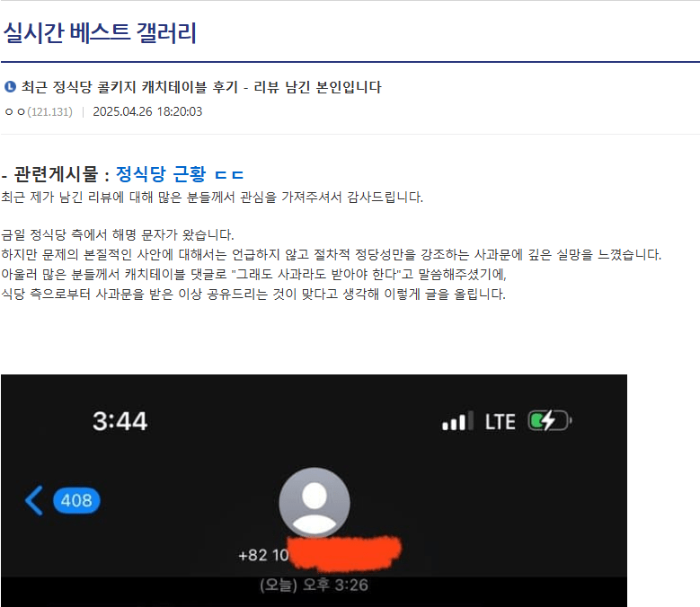Viewport: 700px width, 607px height.
Task: Tap the blue back chevron in the phone screenshot
Action: pos(34,500)
